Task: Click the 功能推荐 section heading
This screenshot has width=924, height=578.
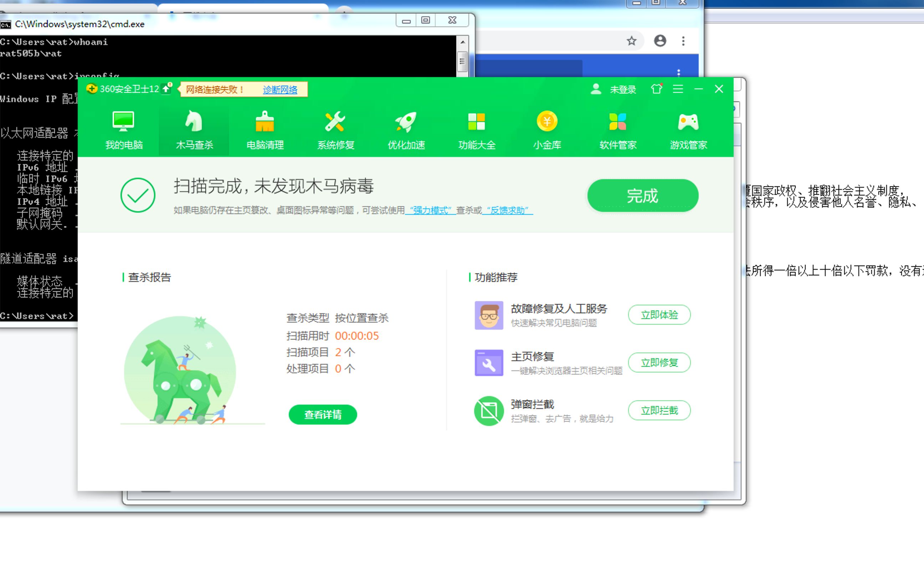Action: click(x=496, y=277)
